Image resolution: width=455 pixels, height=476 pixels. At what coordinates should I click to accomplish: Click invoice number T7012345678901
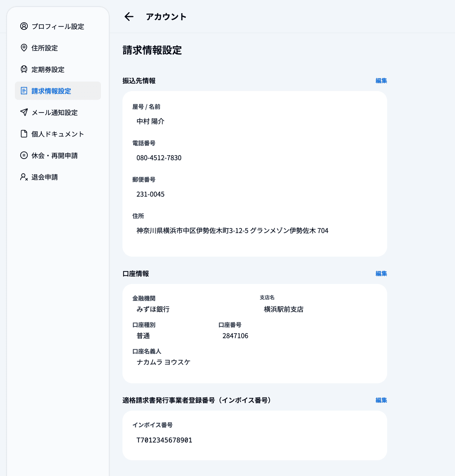pyautogui.click(x=164, y=440)
